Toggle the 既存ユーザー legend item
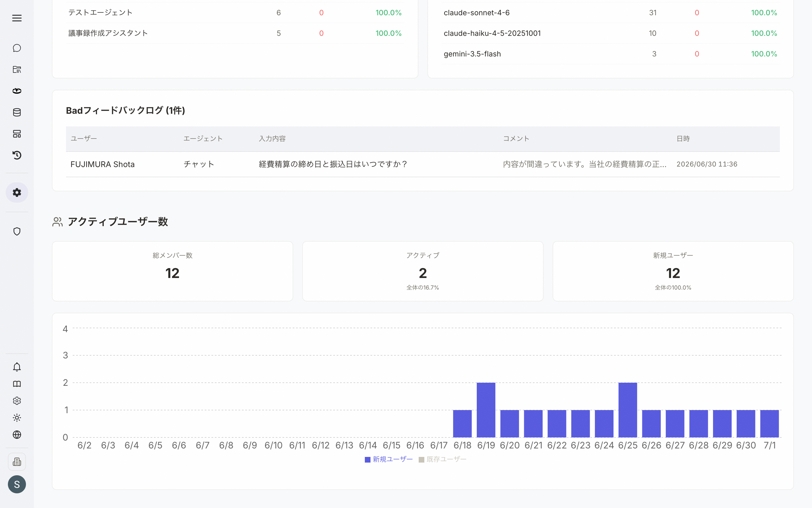812x508 pixels. point(443,459)
